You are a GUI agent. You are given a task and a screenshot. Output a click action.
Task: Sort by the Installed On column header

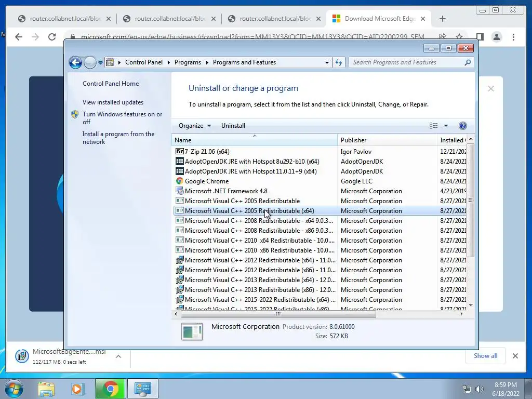point(452,140)
